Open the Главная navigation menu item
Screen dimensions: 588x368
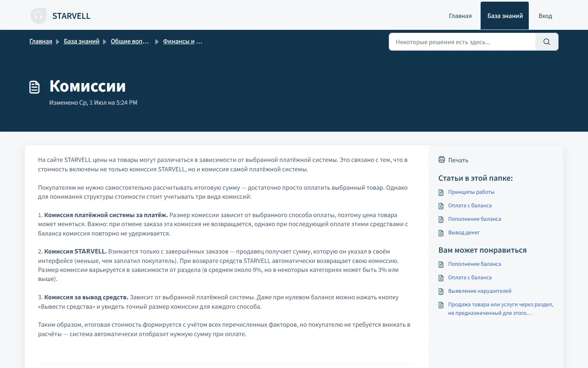[x=460, y=16]
